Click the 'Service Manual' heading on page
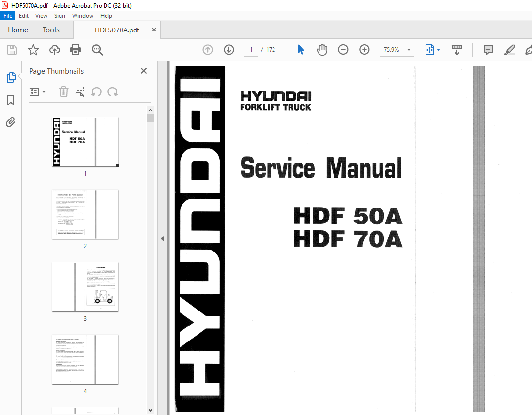Viewport: 532px width, 415px height. tap(321, 167)
